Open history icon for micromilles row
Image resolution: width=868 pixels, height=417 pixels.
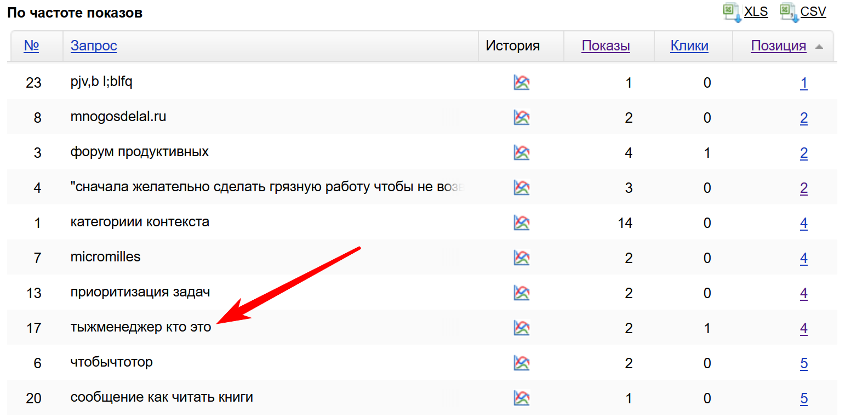tap(521, 258)
